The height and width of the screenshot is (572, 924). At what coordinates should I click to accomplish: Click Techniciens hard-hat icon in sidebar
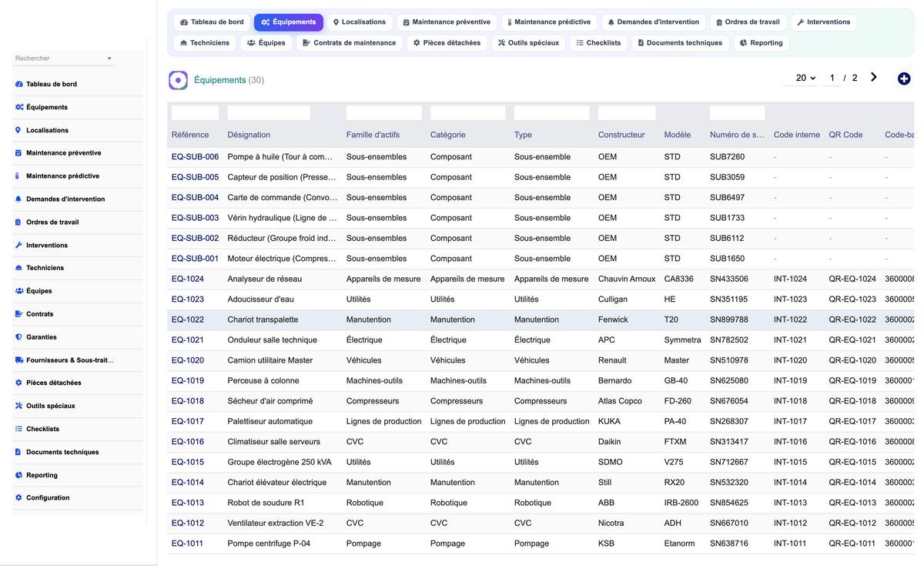point(18,268)
